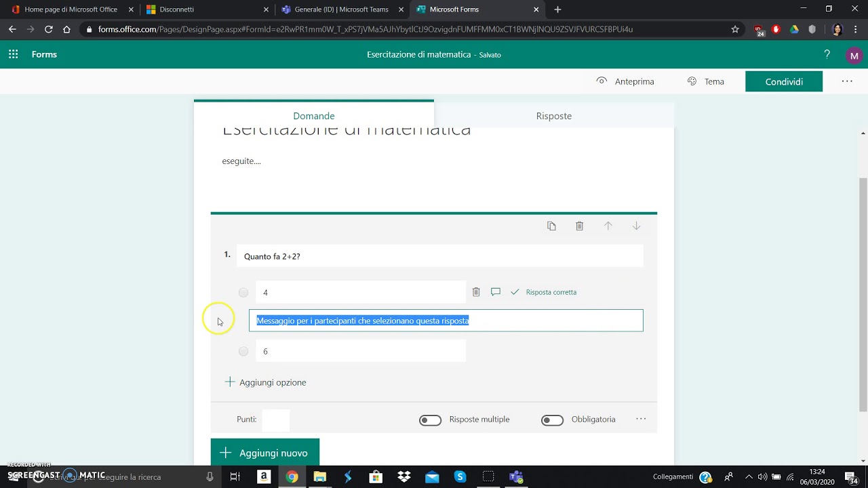Open the Forms app launcher grid
The image size is (868, 488).
click(x=13, y=54)
